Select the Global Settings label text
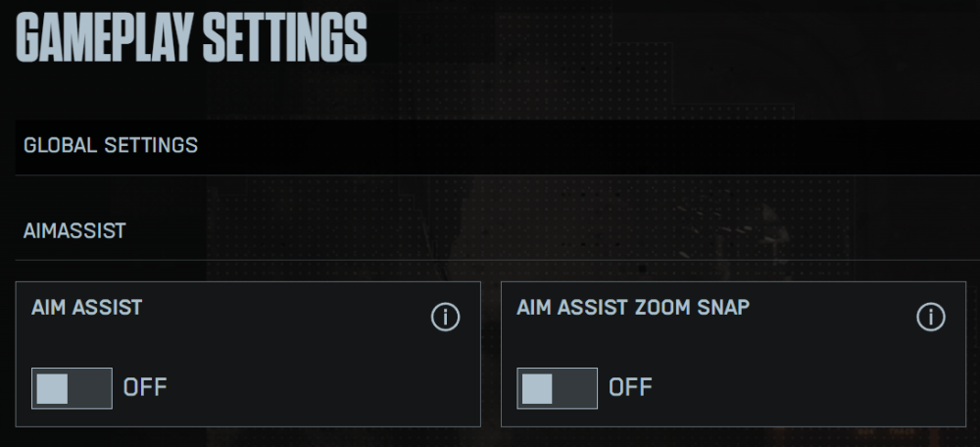980x447 pixels. click(111, 146)
